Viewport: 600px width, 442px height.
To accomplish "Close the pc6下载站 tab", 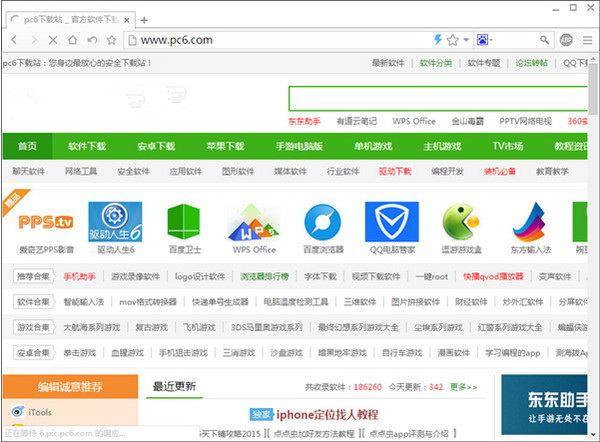I will pos(127,20).
